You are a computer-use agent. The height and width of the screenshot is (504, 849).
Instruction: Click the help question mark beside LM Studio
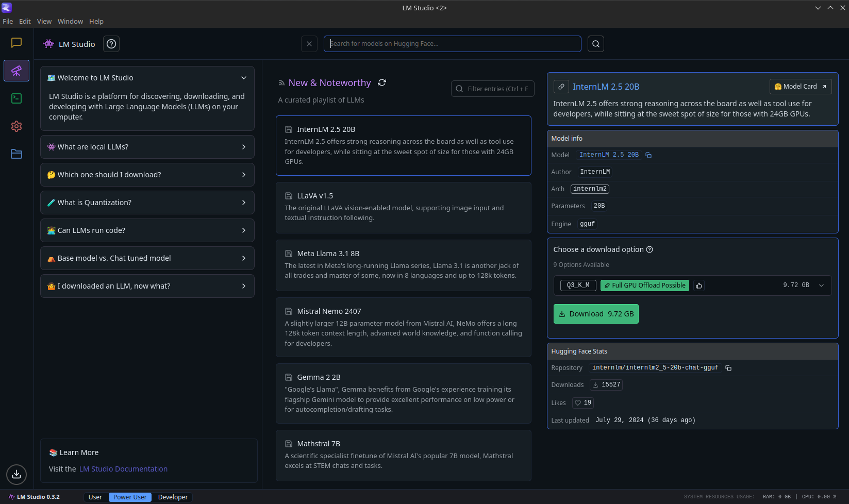click(x=111, y=44)
